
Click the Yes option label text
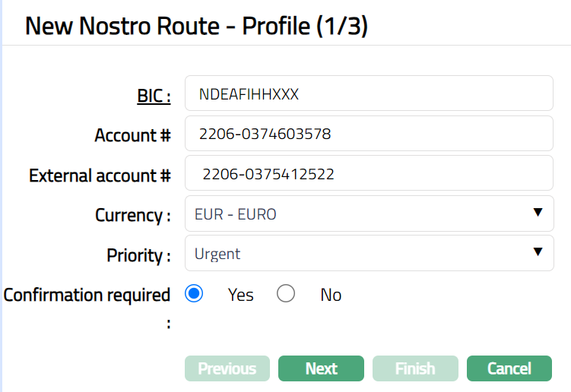(240, 295)
